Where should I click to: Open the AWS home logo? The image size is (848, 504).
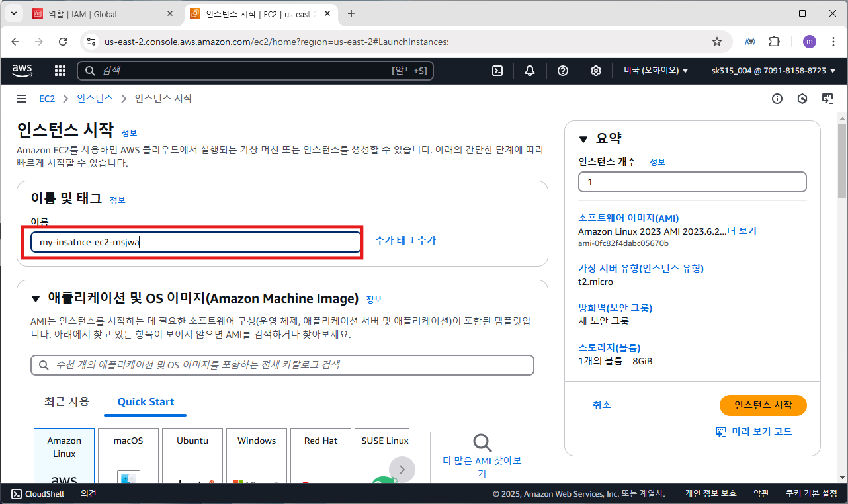coord(22,70)
